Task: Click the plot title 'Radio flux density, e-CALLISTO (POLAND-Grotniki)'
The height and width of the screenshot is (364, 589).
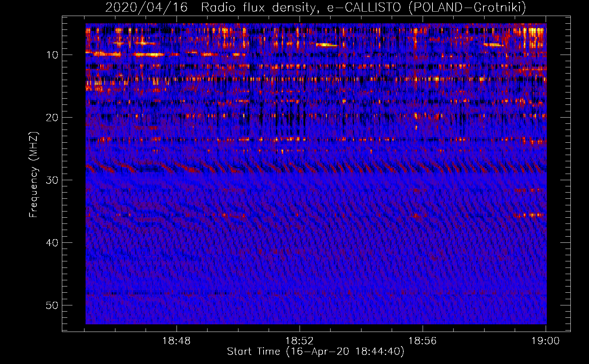Action: coord(363,7)
